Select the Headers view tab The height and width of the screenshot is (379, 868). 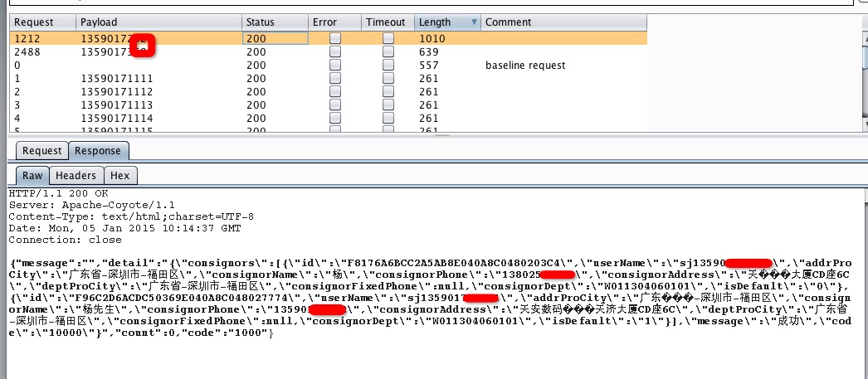click(76, 175)
